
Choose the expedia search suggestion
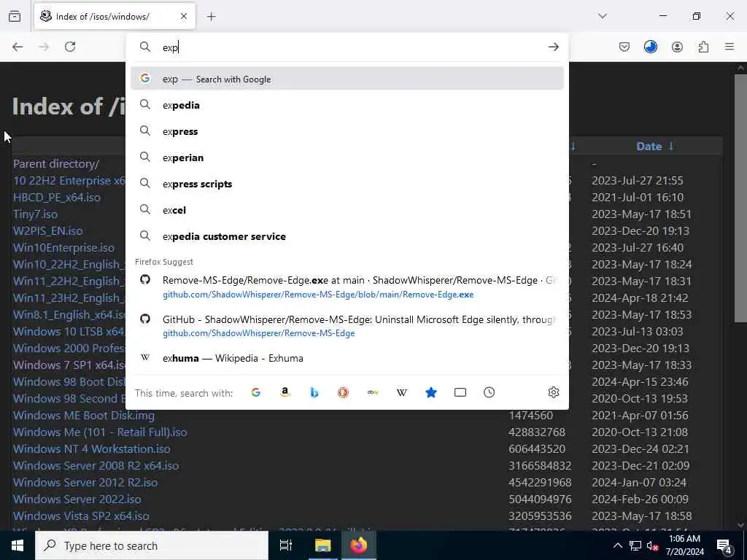point(347,105)
